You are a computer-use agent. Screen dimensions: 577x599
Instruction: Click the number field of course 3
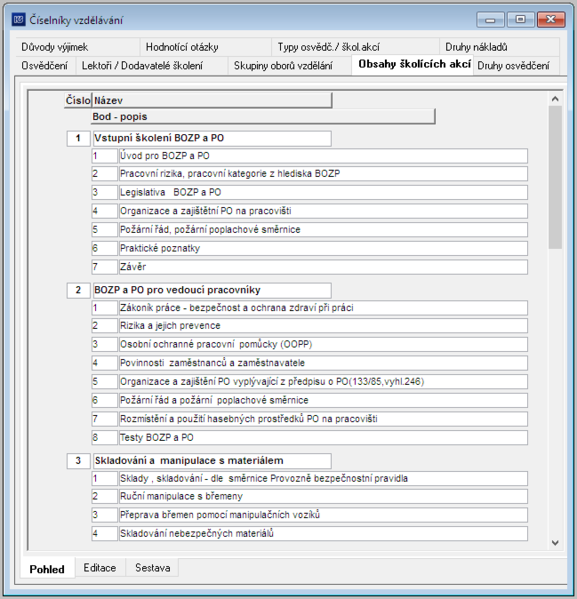point(78,461)
